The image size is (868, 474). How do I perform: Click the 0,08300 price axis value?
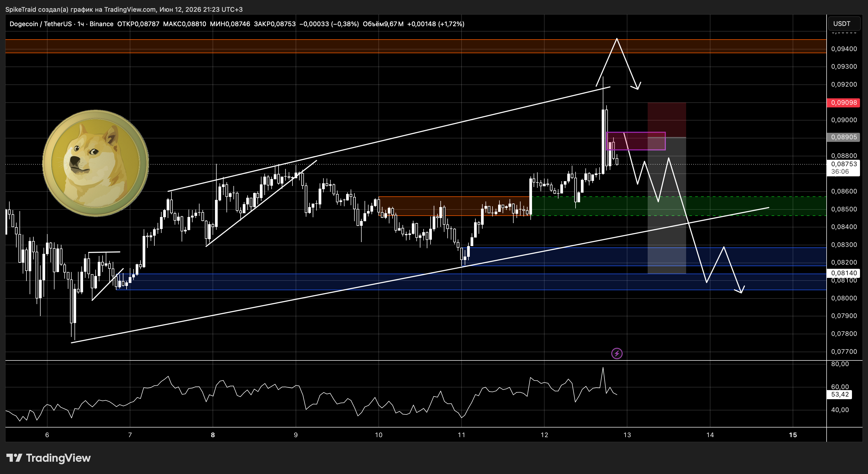(x=844, y=245)
